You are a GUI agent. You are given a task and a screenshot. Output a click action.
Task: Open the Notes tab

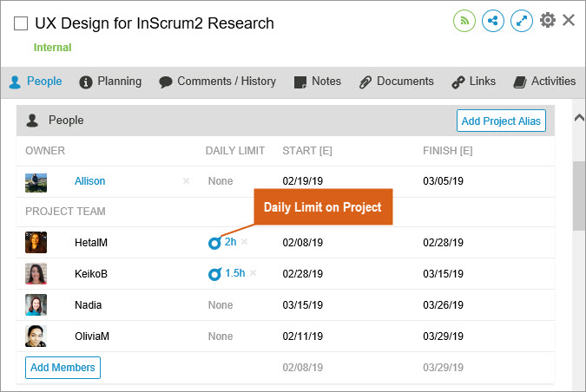318,82
